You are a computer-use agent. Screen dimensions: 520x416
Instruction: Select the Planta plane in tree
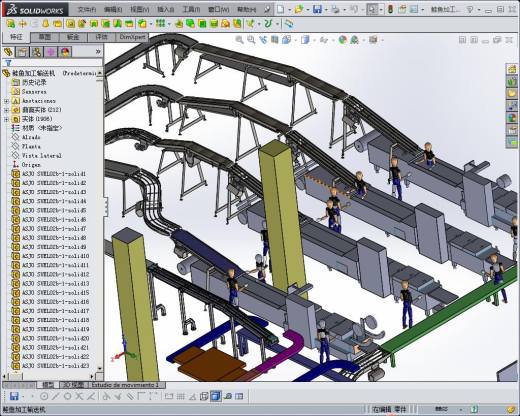click(x=31, y=146)
